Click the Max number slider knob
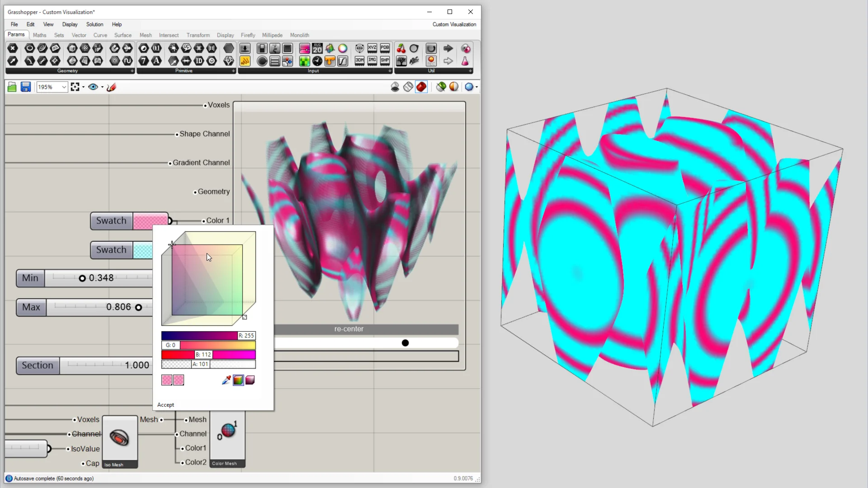Screen dimensions: 868x488 pyautogui.click(x=139, y=307)
